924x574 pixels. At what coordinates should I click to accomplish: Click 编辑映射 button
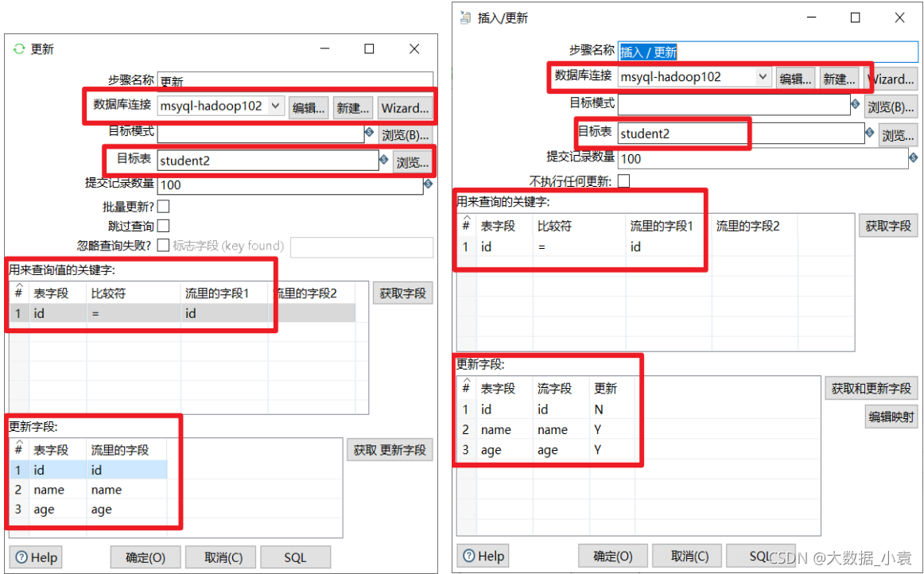pos(891,417)
